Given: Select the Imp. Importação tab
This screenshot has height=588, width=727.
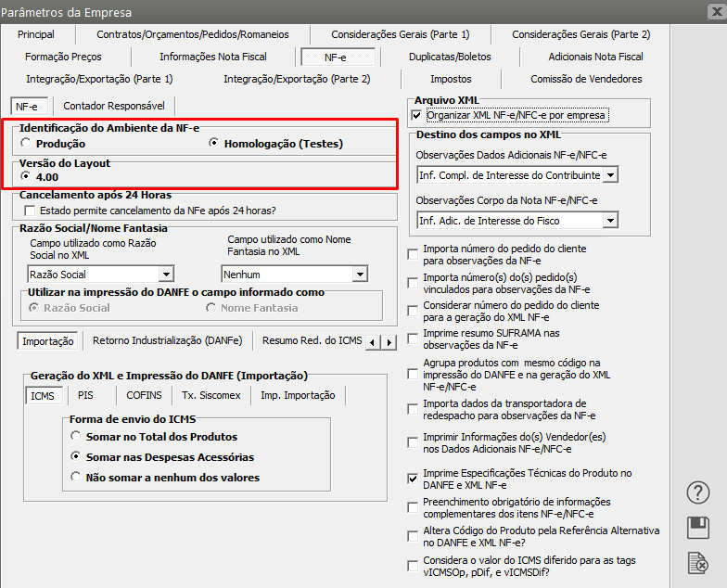Looking at the screenshot, I should click(x=298, y=395).
